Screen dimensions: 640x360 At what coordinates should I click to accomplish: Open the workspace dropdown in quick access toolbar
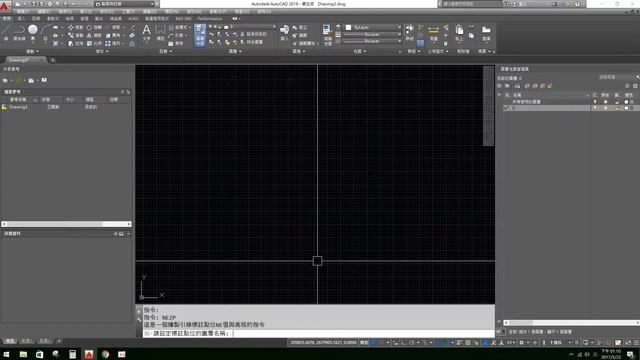pos(125,4)
